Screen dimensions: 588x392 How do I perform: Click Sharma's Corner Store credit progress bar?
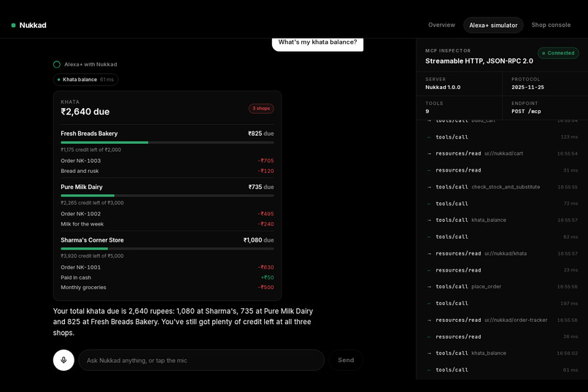click(x=167, y=249)
